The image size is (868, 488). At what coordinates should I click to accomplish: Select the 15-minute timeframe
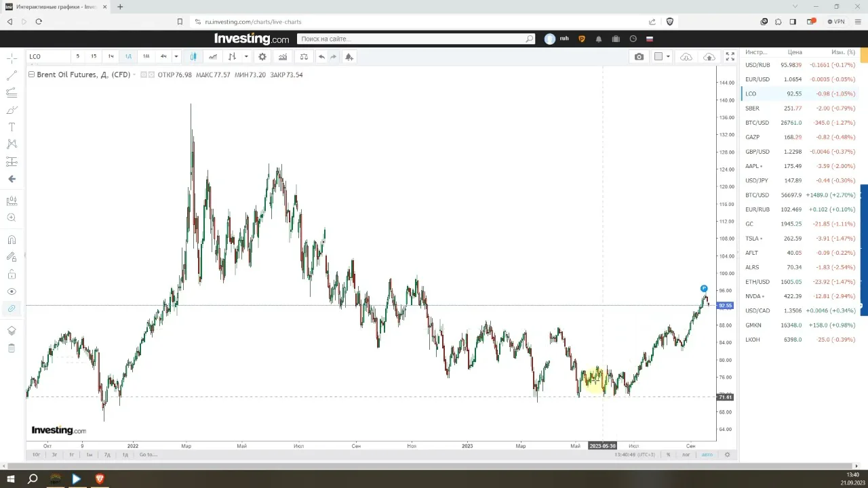[94, 57]
